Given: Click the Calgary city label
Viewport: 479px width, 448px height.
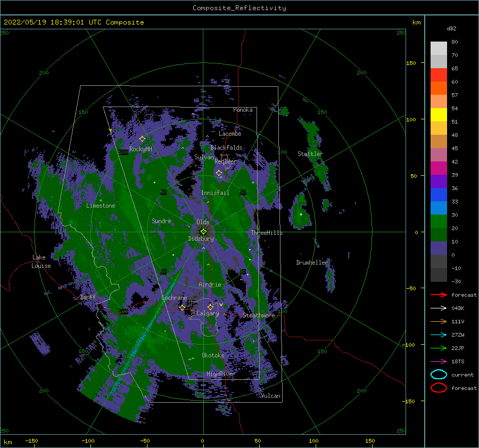Looking at the screenshot, I should (x=208, y=313).
